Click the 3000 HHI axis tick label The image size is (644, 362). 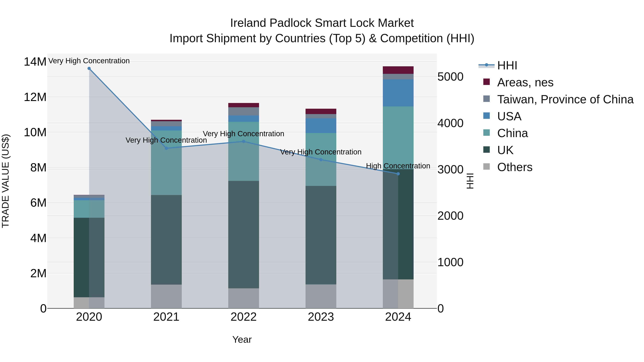point(450,169)
